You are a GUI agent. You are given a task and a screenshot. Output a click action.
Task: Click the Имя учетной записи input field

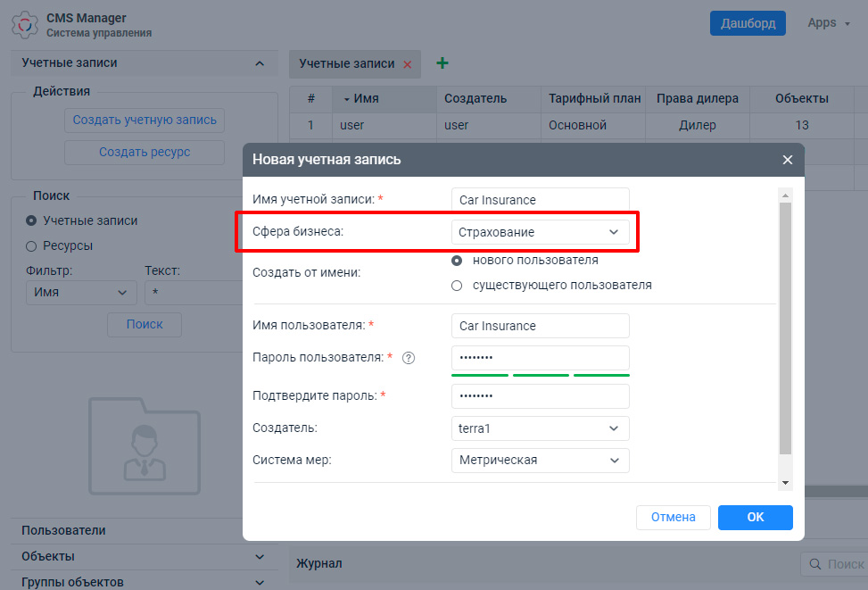pyautogui.click(x=540, y=200)
